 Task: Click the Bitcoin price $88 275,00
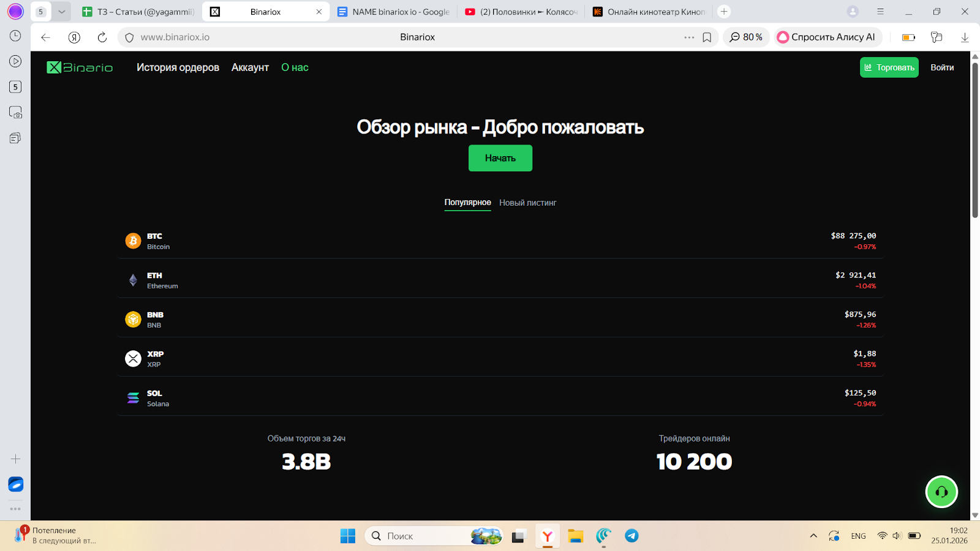click(853, 236)
